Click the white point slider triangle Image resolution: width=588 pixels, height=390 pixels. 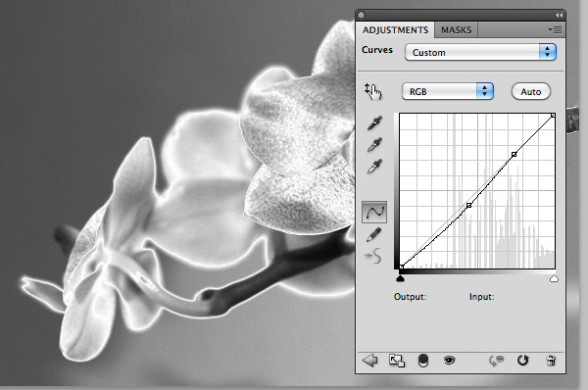(x=554, y=278)
